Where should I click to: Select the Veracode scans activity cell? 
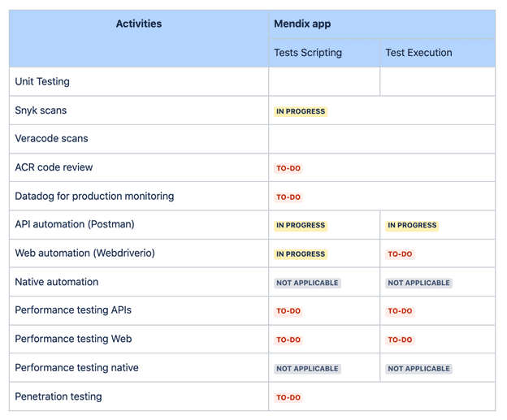point(51,139)
